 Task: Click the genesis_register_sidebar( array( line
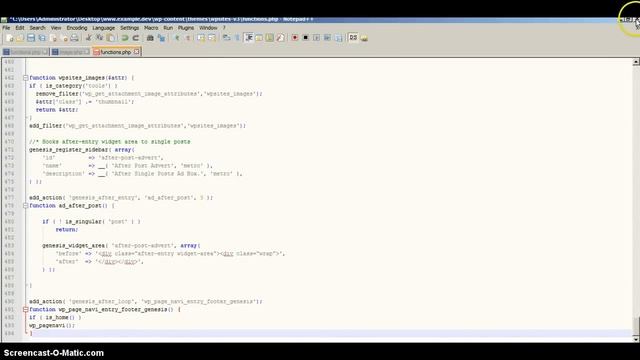[82, 150]
